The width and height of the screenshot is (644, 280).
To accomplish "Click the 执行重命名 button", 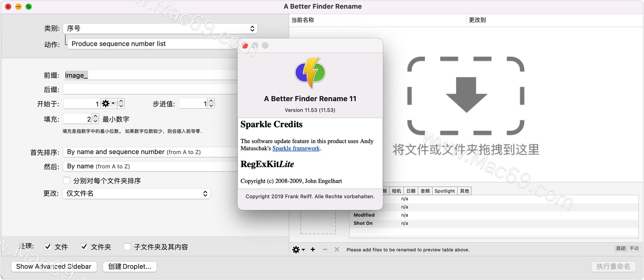I will [x=613, y=267].
